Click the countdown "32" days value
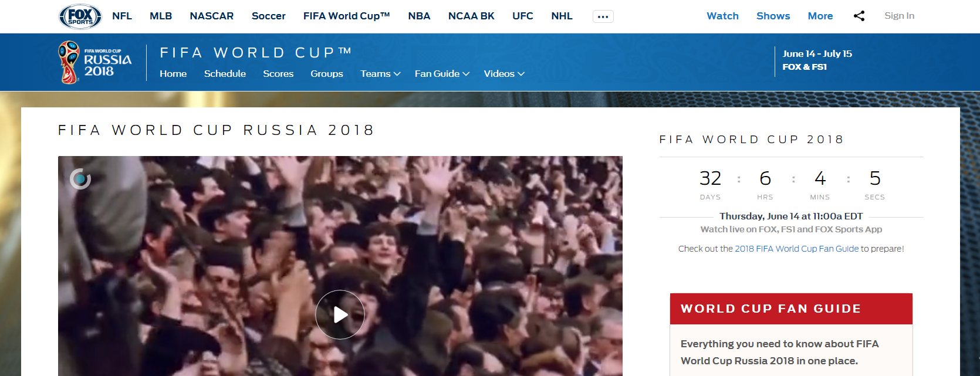Image resolution: width=980 pixels, height=376 pixels. (x=710, y=178)
